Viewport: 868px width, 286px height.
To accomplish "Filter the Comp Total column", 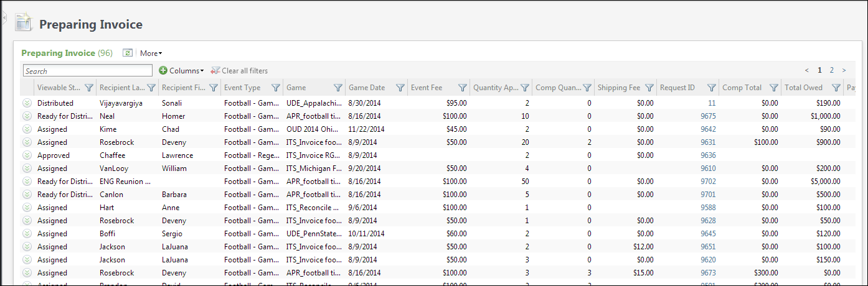I will coord(774,88).
